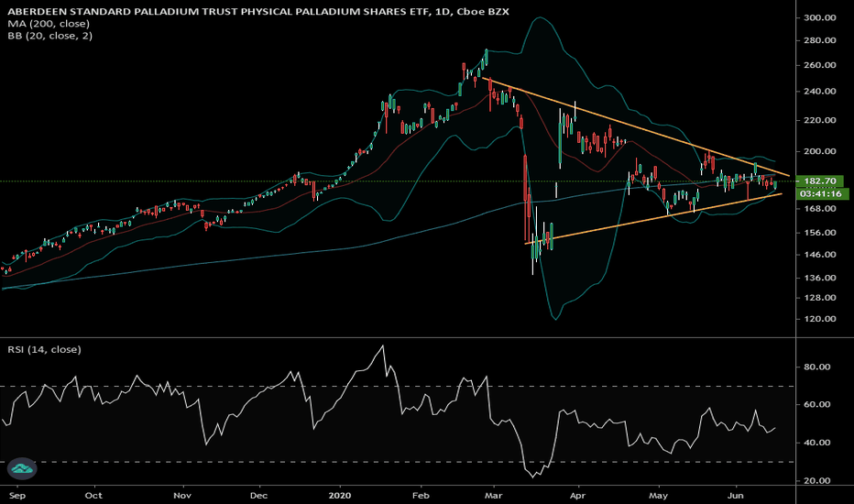854x504 pixels.
Task: Select the lower orange ascending trendline
Action: click(x=653, y=218)
